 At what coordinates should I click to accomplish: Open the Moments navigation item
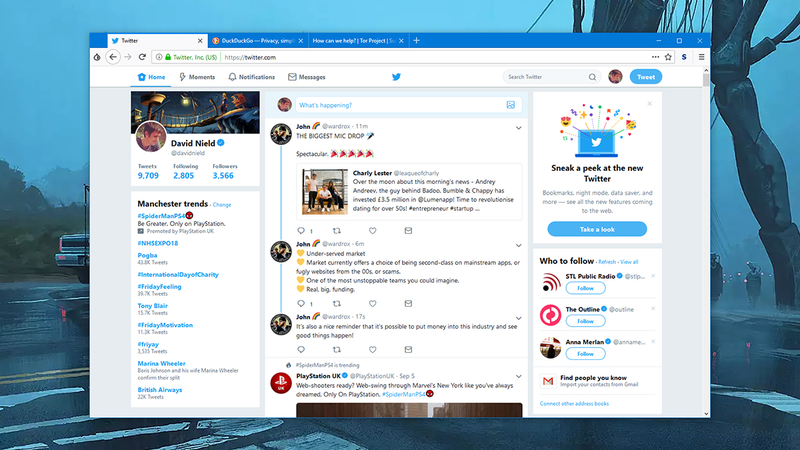(197, 77)
